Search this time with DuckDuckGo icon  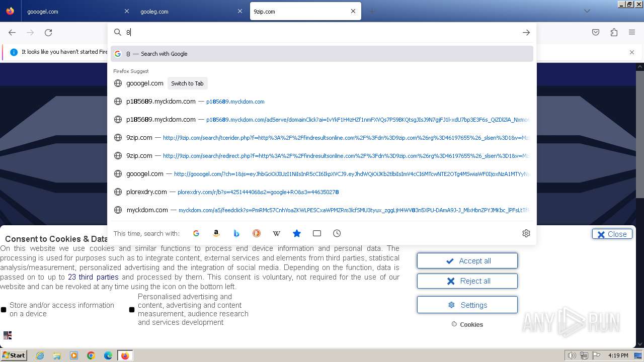tap(257, 233)
